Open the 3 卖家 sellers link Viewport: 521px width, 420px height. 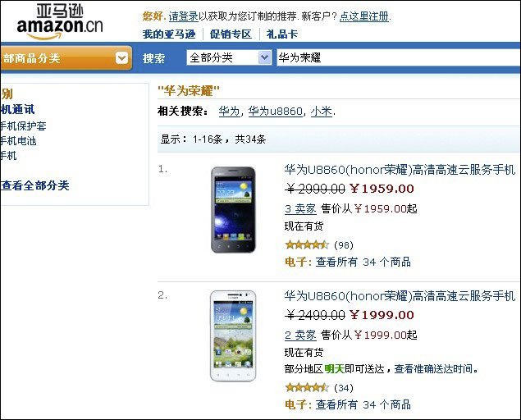coord(300,208)
